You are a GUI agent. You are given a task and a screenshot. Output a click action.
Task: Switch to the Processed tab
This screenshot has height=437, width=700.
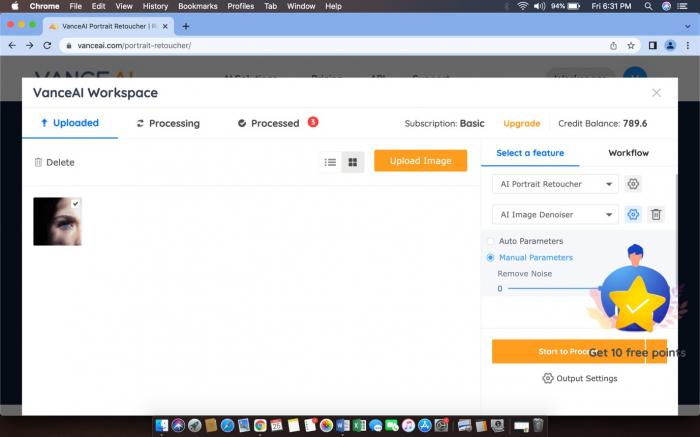click(x=268, y=124)
